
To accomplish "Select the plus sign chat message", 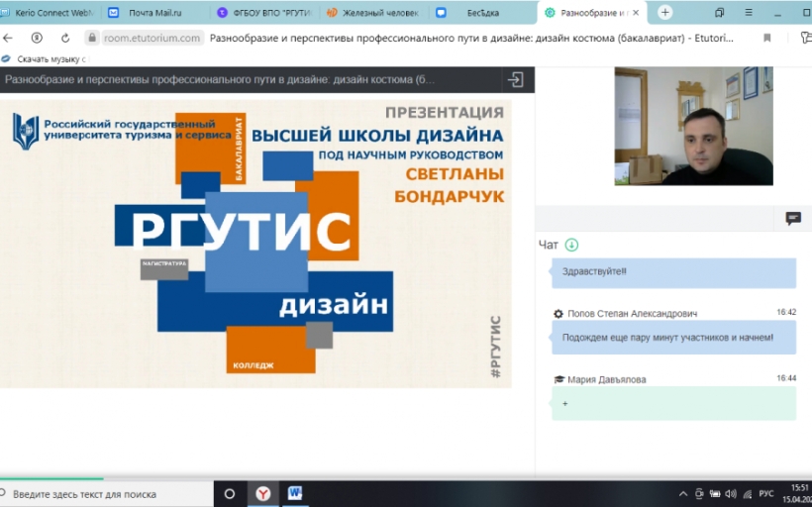I will (x=673, y=403).
